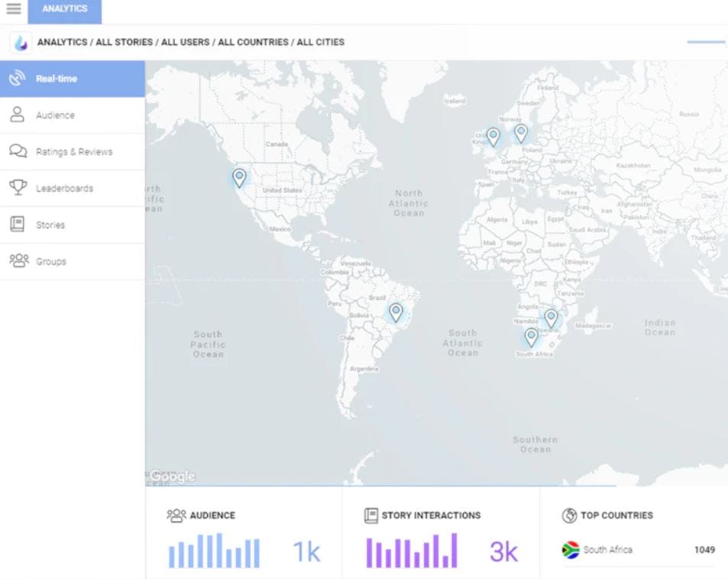Click the Ratings & Reviews chat icon
Image resolution: width=728 pixels, height=579 pixels.
coord(18,151)
